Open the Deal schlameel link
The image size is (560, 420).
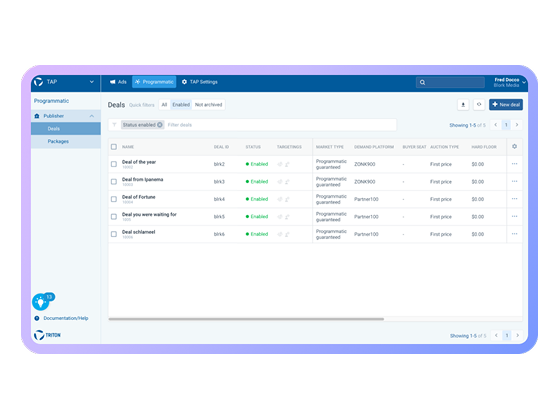tap(139, 232)
